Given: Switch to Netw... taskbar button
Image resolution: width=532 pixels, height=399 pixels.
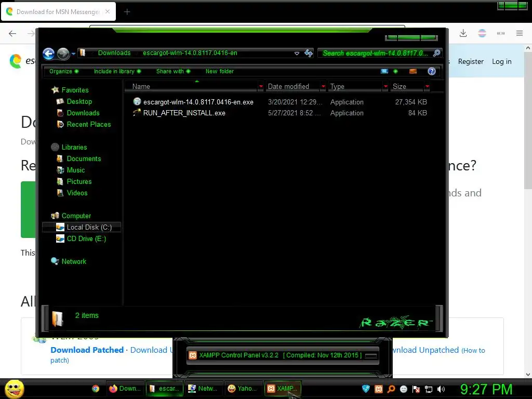Looking at the screenshot, I should pyautogui.click(x=203, y=389).
